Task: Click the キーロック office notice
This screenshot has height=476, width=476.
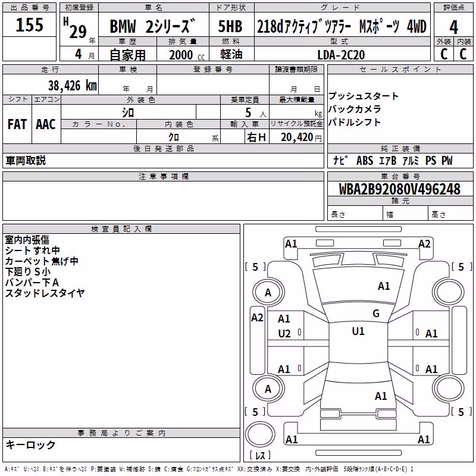Action: [x=30, y=444]
